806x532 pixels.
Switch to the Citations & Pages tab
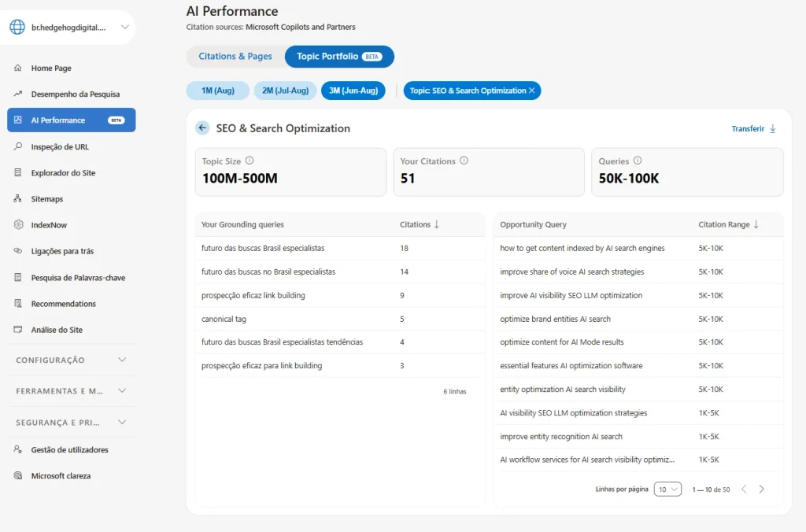pyautogui.click(x=235, y=57)
